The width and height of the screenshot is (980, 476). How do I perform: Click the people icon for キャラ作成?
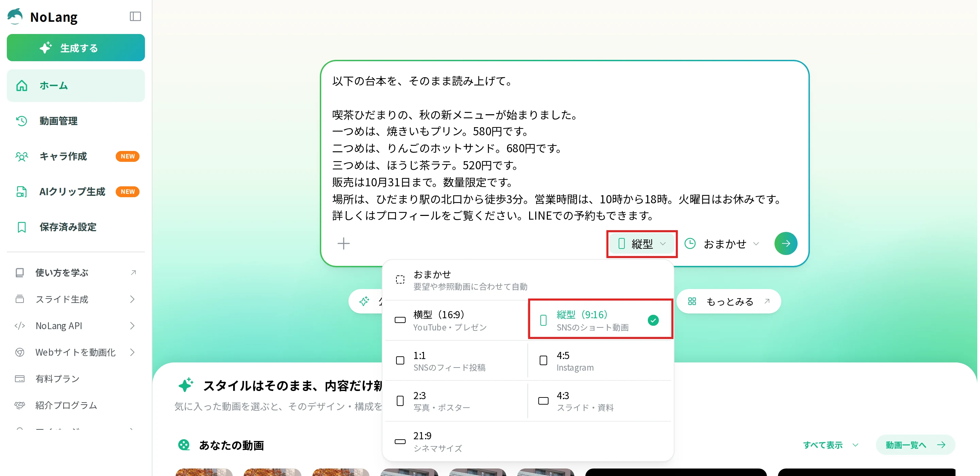(x=22, y=156)
